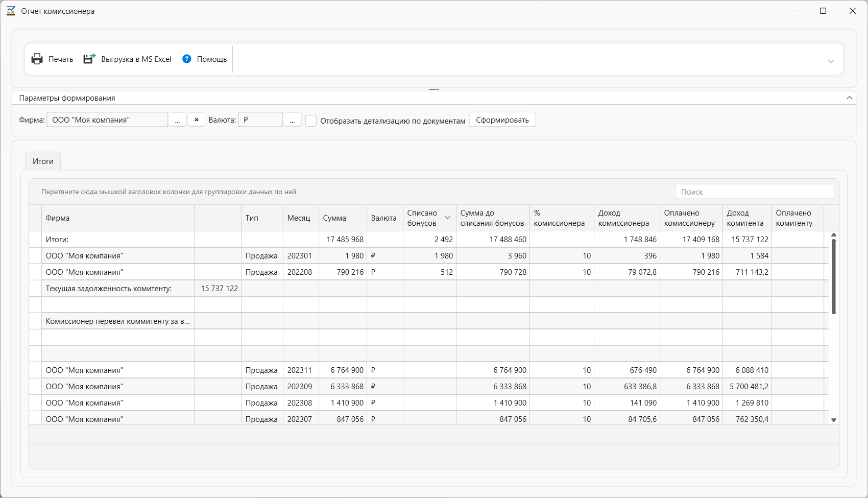Click the blue help question mark icon
Viewport: 868px width, 498px height.
click(x=187, y=59)
